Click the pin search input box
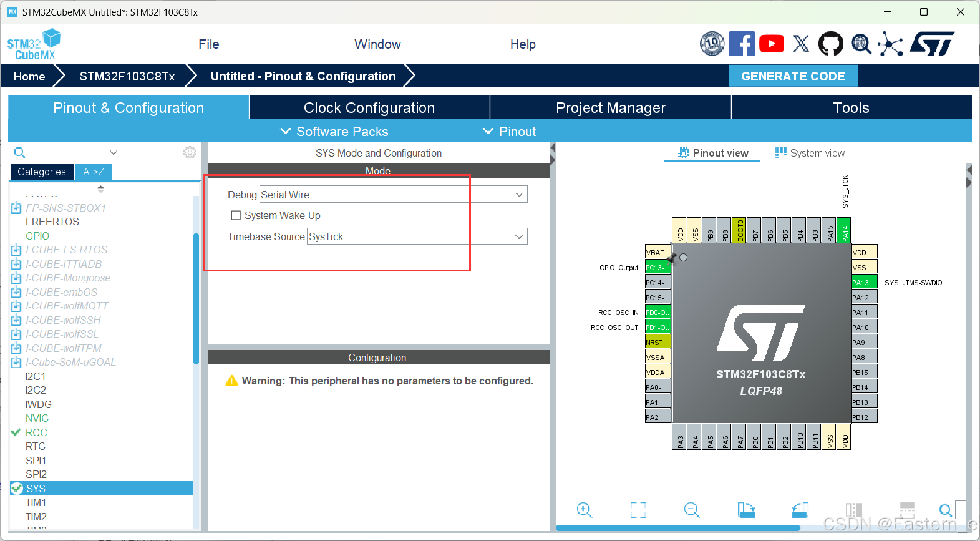 (960, 510)
